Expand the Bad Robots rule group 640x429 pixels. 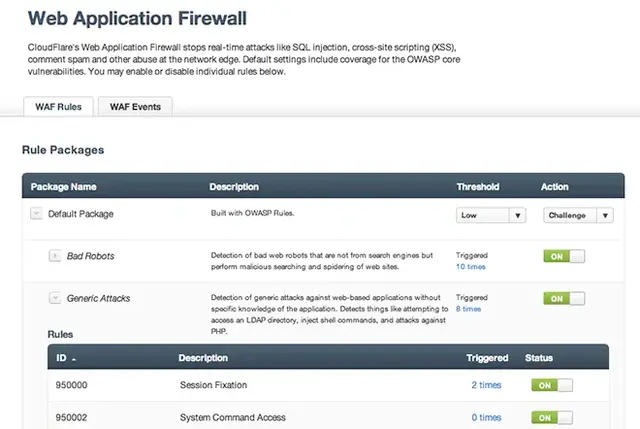pyautogui.click(x=55, y=256)
